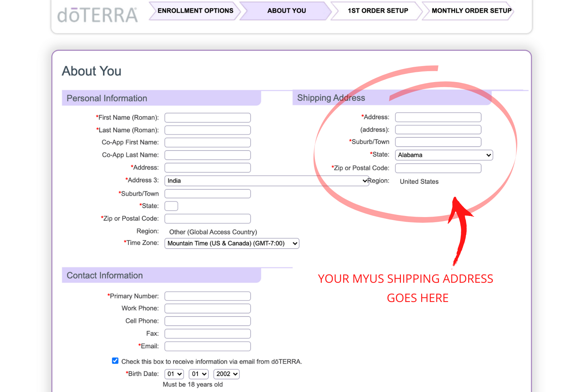Focus the Primary Number field
Screen dimensions: 581x392
208,296
